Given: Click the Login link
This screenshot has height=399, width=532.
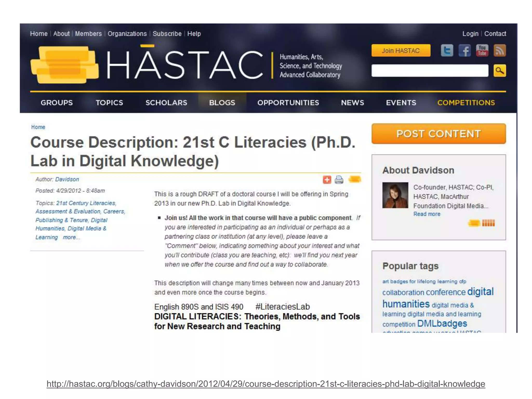Looking at the screenshot, I should pos(470,34).
